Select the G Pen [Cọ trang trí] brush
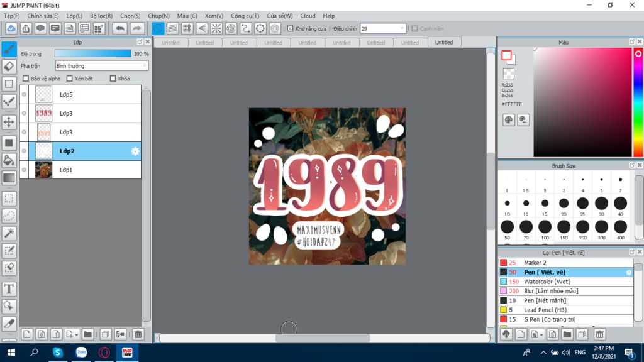644x362 pixels. click(x=566, y=319)
